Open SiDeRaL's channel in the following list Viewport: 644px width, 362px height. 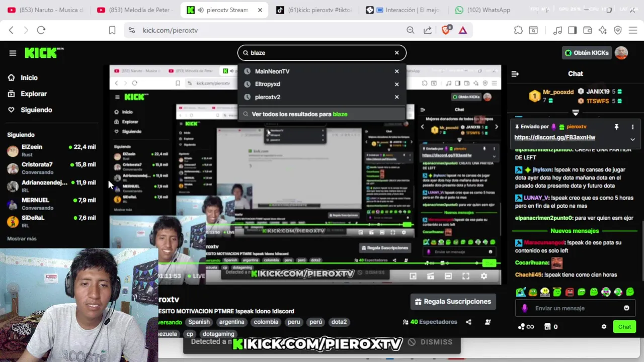coord(51,221)
